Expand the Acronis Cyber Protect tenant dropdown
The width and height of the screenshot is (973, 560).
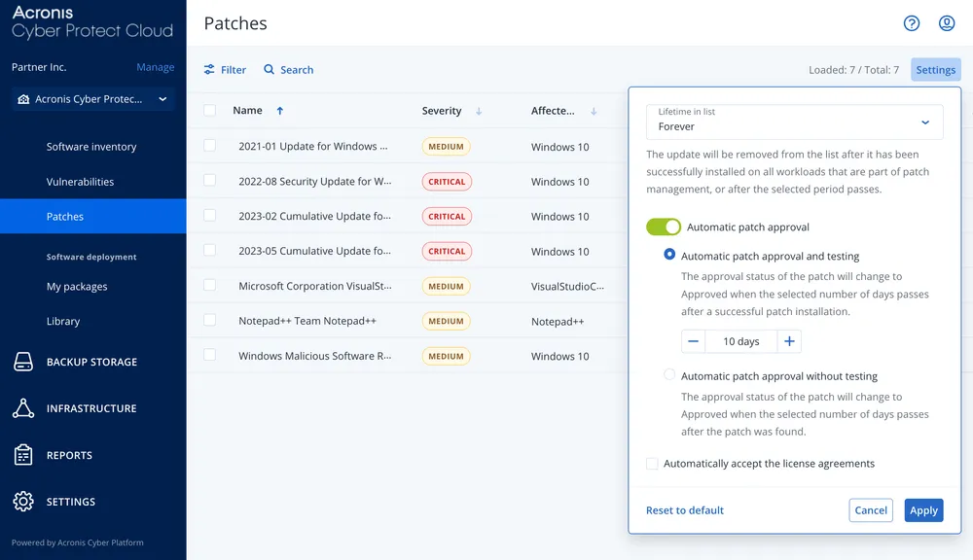[93, 99]
